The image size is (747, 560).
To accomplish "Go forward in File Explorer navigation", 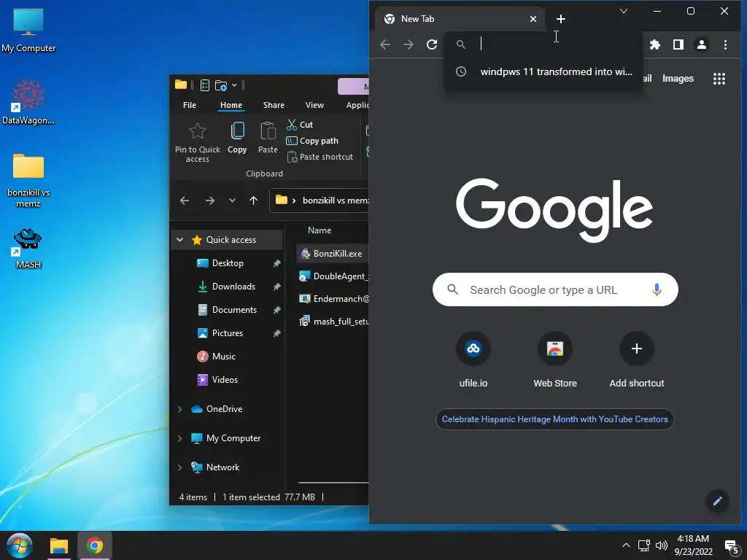I will click(x=209, y=201).
